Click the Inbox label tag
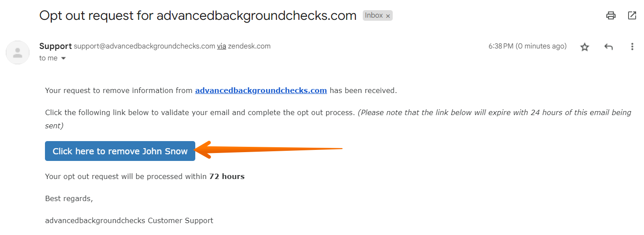 (374, 15)
